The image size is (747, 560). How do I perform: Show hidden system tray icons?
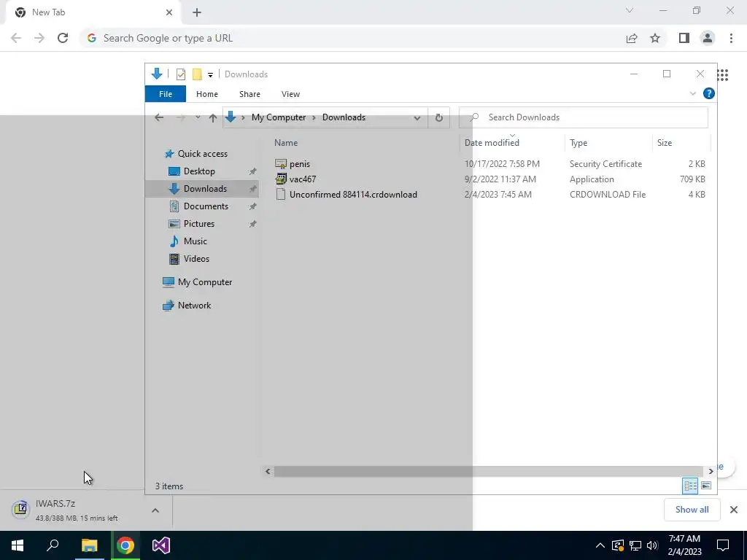pos(600,545)
